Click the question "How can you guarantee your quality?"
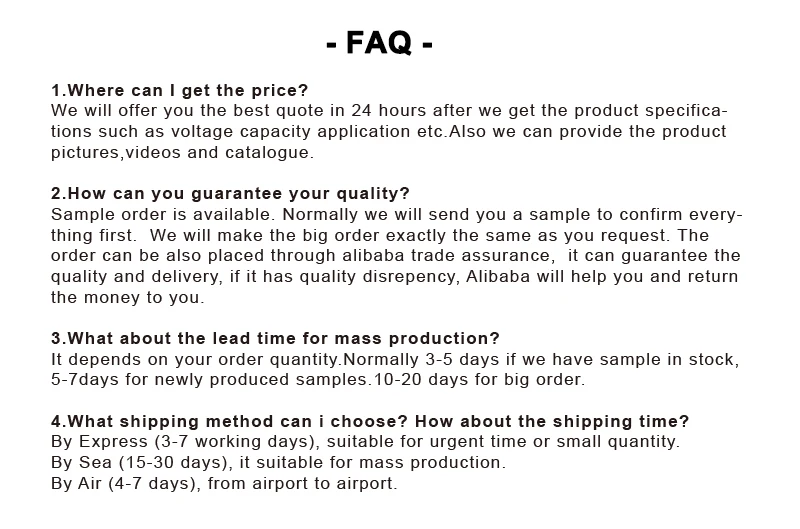Viewport: 800px width, 529px height. pyautogui.click(x=230, y=193)
